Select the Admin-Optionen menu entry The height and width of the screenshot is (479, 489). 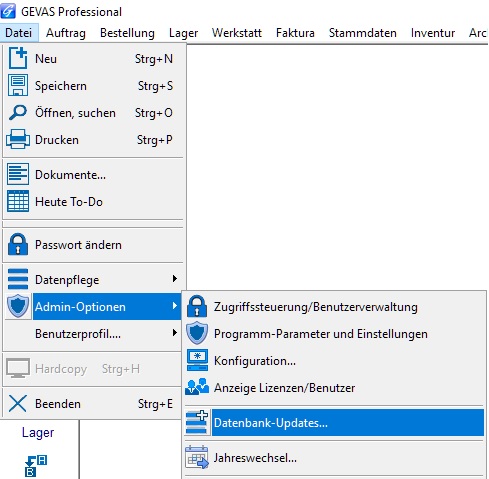(93, 306)
